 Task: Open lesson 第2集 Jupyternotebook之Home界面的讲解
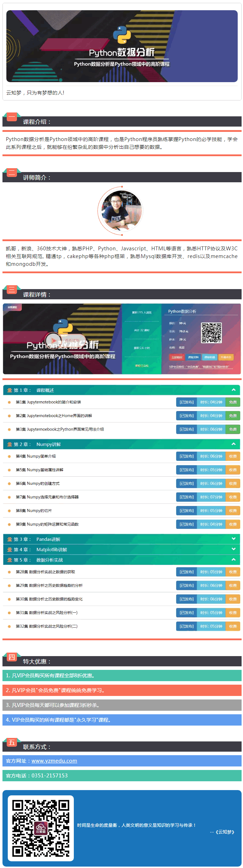(x=54, y=416)
